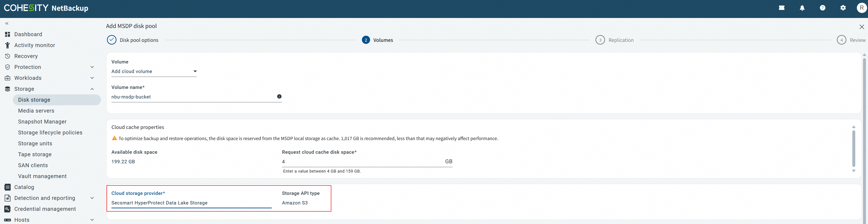Image resolution: width=868 pixels, height=224 pixels.
Task: Click the Credential management key icon
Action: click(x=8, y=209)
